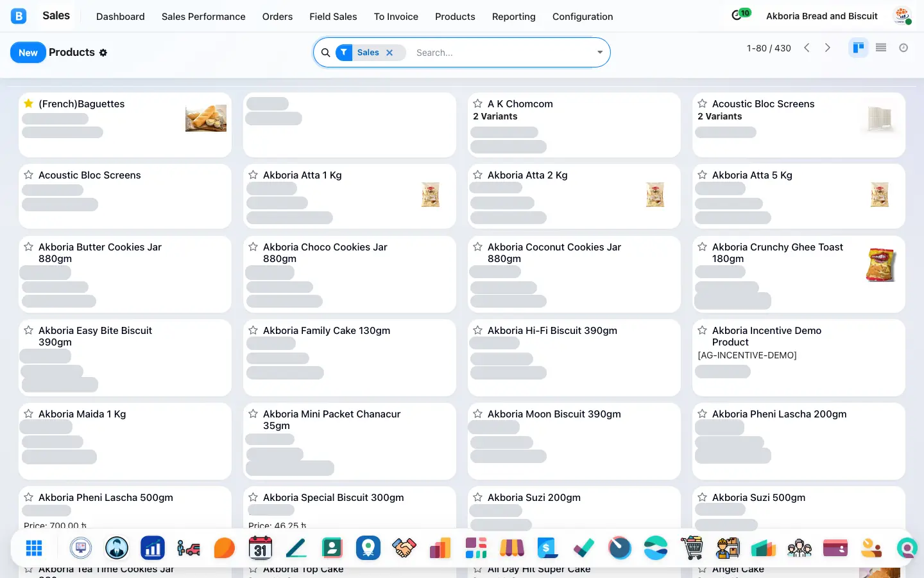
Task: Switch to list view
Action: 881,48
